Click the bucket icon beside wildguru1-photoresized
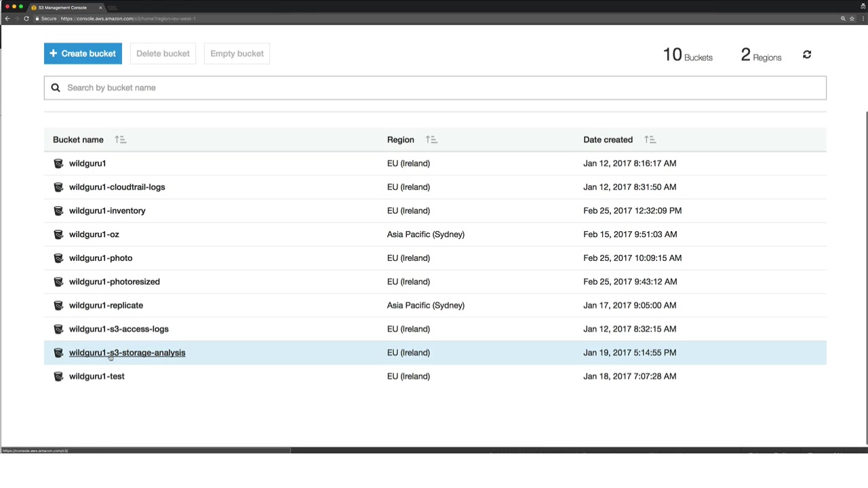Viewport: 868px width, 488px height. [x=58, y=282]
